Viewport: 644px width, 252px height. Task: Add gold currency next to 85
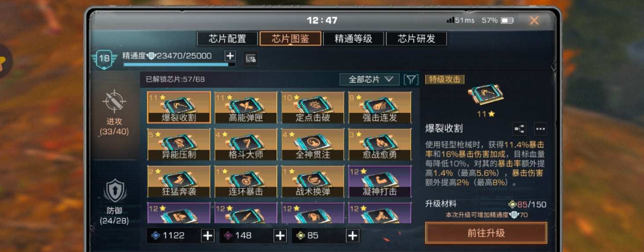coord(353,236)
